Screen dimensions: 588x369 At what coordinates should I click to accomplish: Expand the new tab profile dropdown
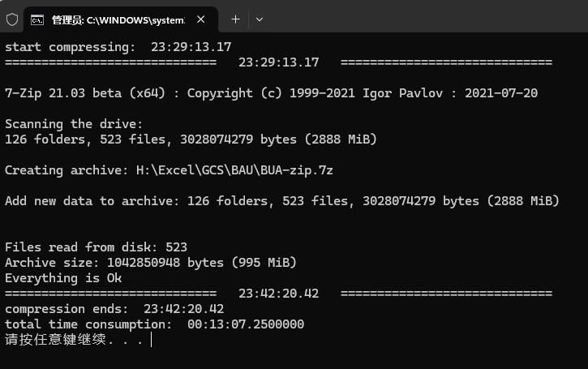click(259, 19)
